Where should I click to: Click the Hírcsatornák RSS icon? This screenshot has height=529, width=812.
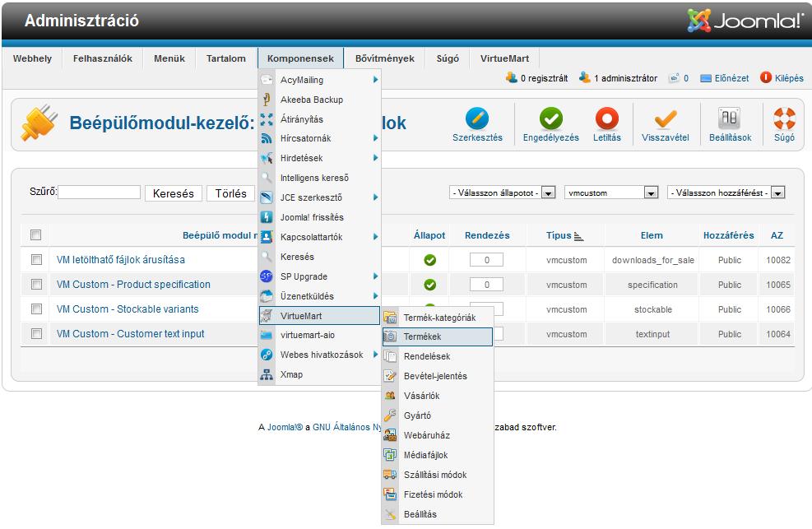click(267, 138)
